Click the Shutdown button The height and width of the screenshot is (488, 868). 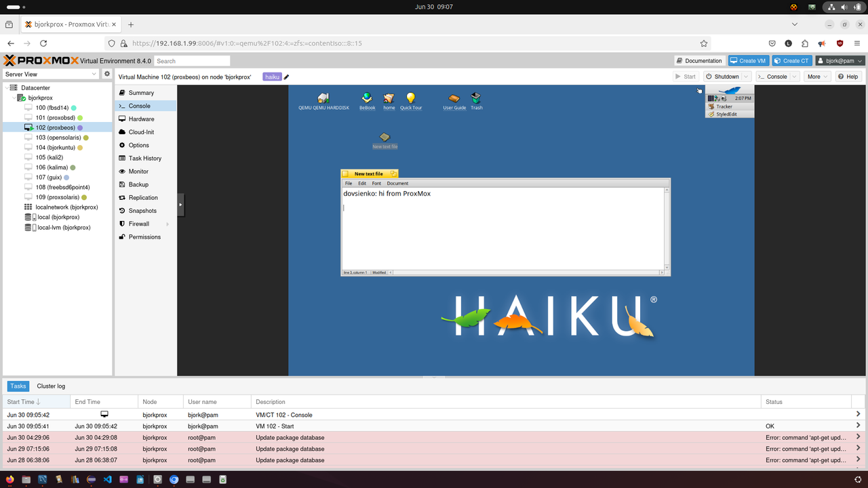[x=723, y=77]
